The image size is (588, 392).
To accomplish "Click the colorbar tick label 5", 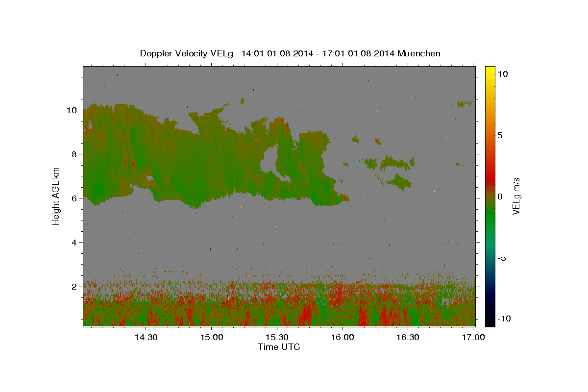I will pyautogui.click(x=500, y=135).
